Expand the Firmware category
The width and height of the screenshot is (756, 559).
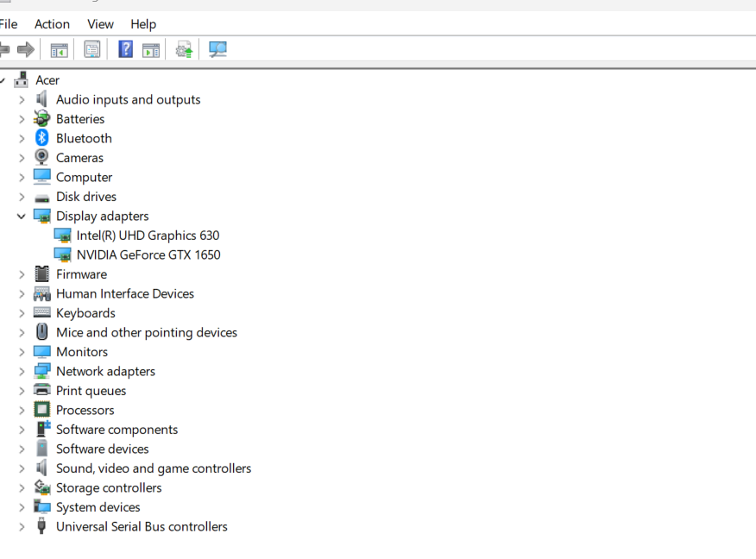coord(22,274)
